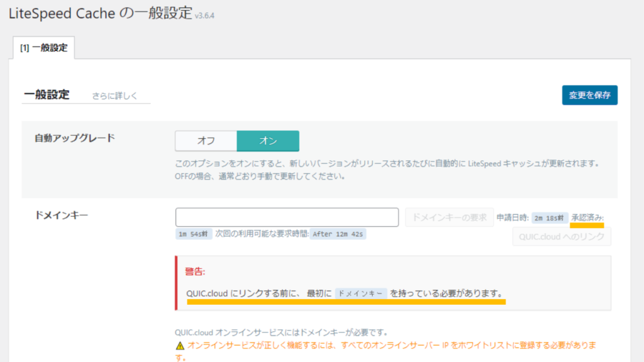Click the 自動アップグレード setting label
This screenshot has width=644, height=362.
74,138
